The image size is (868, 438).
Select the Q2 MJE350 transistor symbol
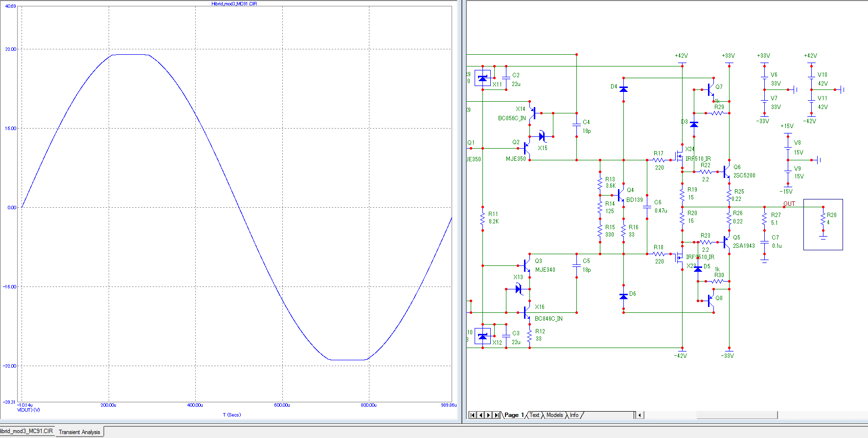click(x=527, y=149)
